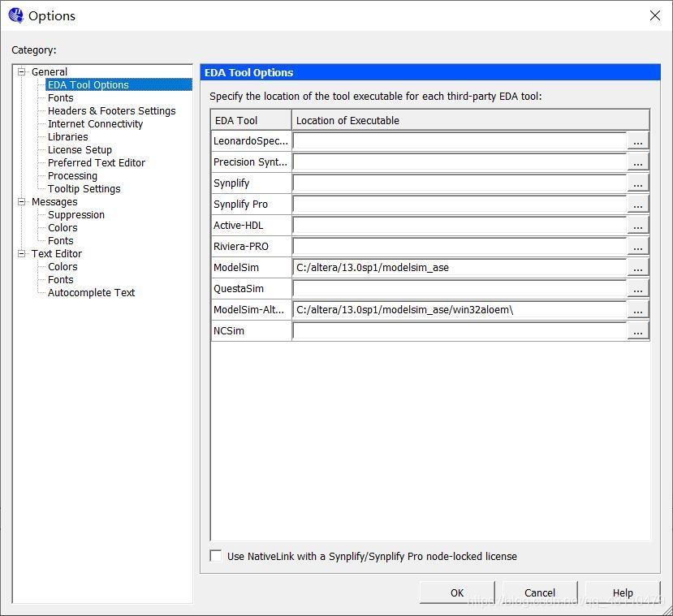Click the OK button
The image size is (673, 616).
tap(457, 592)
